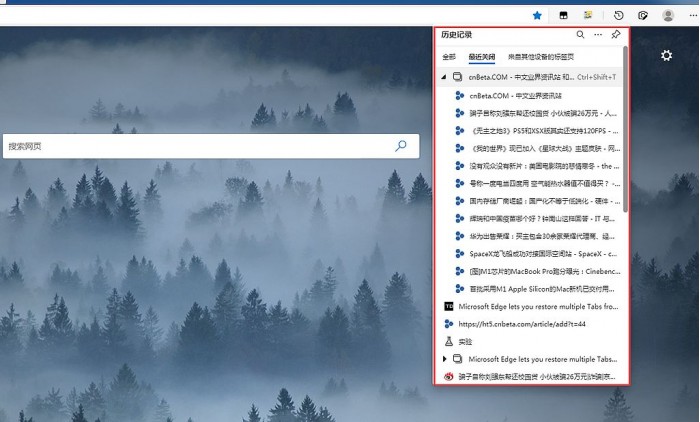
Task: Open the 实验 history entry
Action: pyautogui.click(x=468, y=341)
